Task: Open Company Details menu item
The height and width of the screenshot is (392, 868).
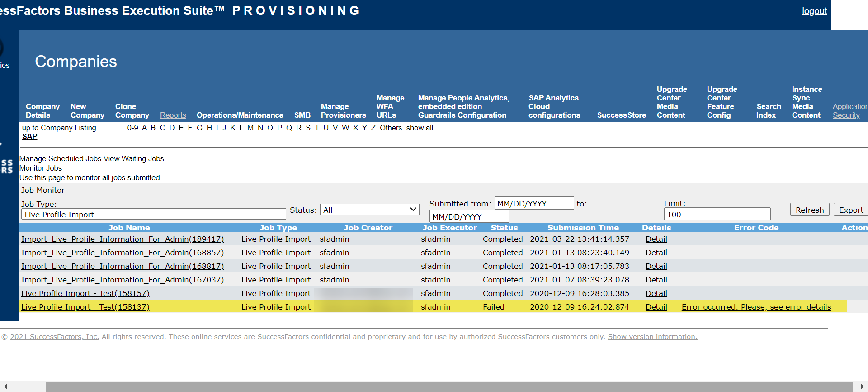Action: point(42,111)
